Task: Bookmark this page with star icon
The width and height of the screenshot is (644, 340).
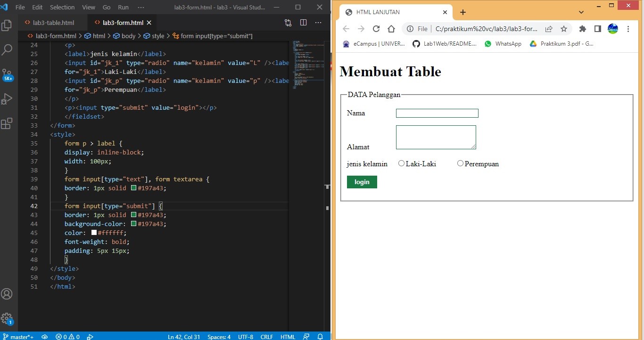Action: [x=564, y=29]
